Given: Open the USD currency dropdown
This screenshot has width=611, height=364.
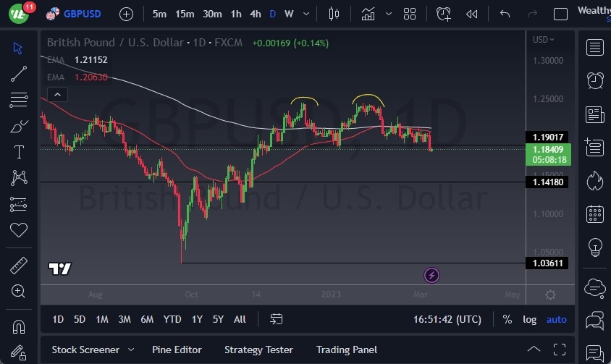Looking at the screenshot, I should [543, 40].
